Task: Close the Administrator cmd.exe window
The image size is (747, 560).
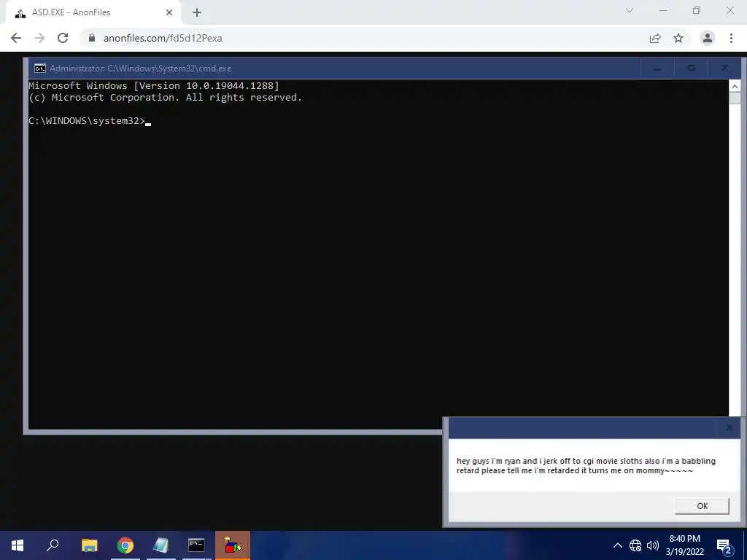Action: pos(724,69)
